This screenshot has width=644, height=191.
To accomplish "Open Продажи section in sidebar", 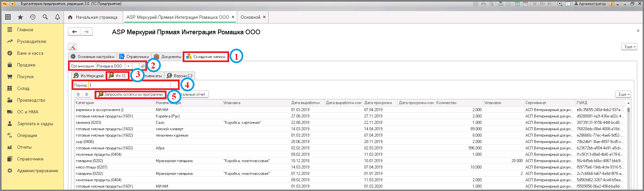I will coord(26,65).
